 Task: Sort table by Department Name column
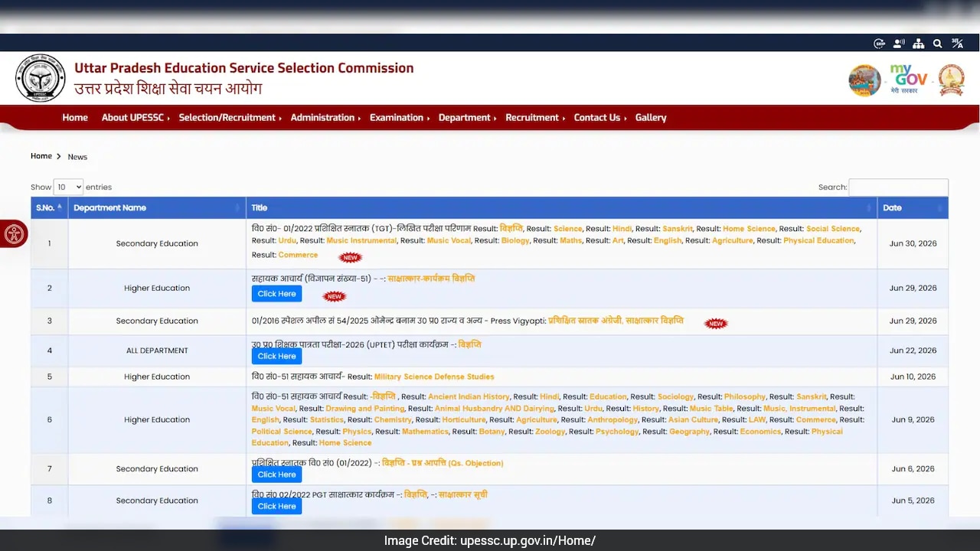pos(157,207)
